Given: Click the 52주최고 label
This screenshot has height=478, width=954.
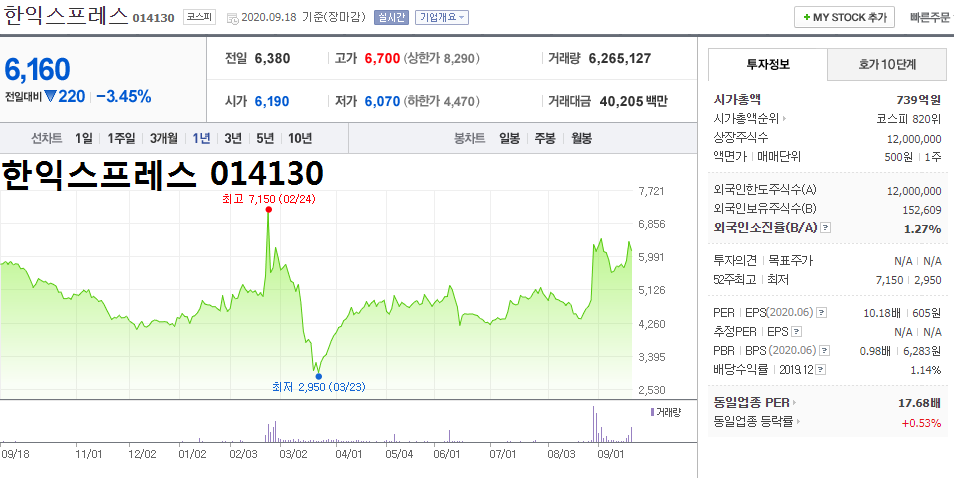Looking at the screenshot, I should (734, 280).
